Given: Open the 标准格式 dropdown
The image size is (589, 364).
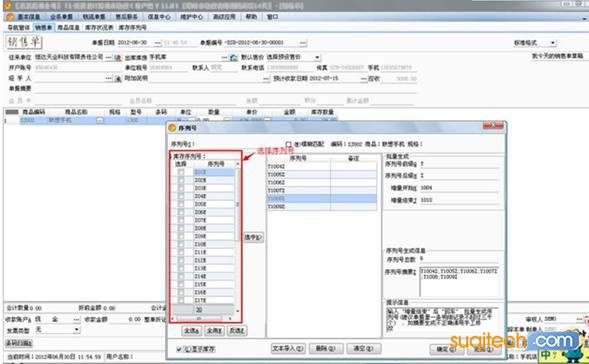Looking at the screenshot, I should 553,43.
